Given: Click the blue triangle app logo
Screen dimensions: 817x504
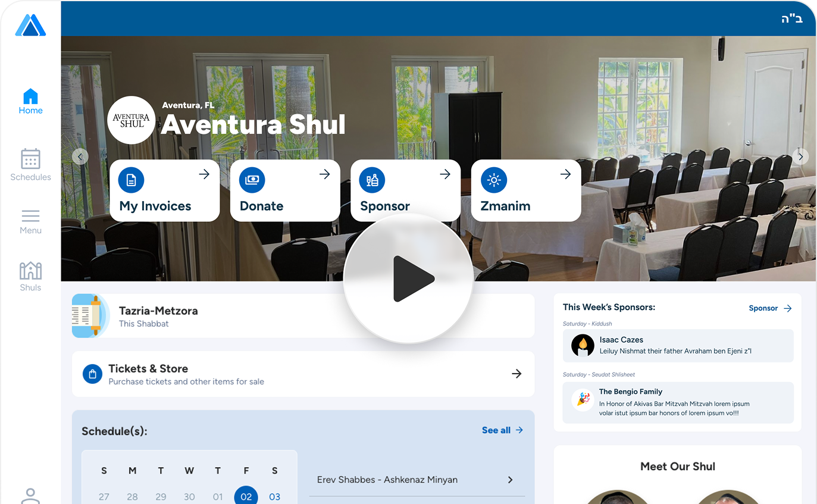Looking at the screenshot, I should coord(30,25).
